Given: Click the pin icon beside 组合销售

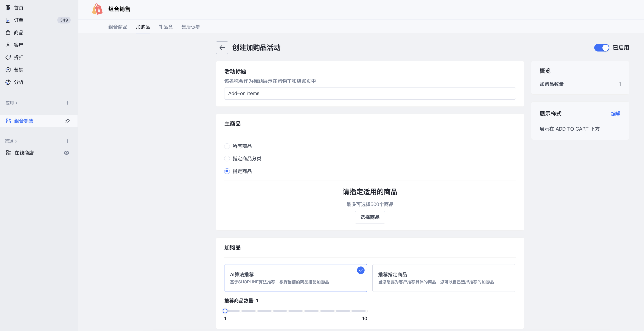Looking at the screenshot, I should point(67,121).
